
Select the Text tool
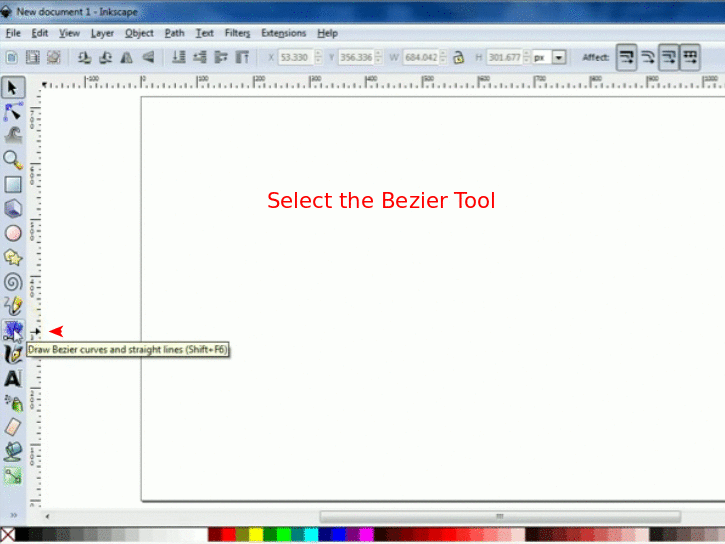(12, 379)
